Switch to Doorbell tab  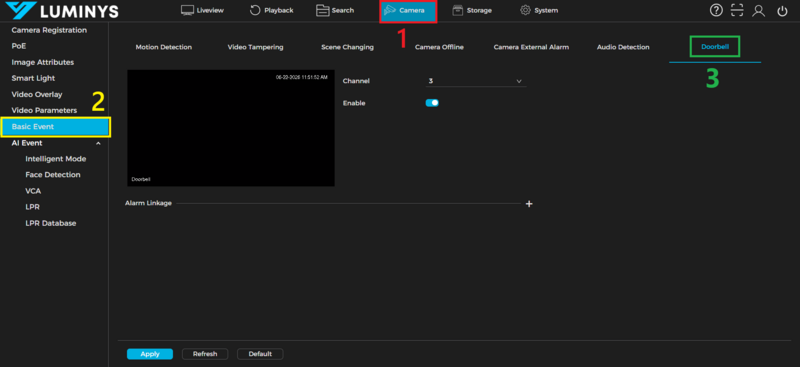click(x=715, y=47)
